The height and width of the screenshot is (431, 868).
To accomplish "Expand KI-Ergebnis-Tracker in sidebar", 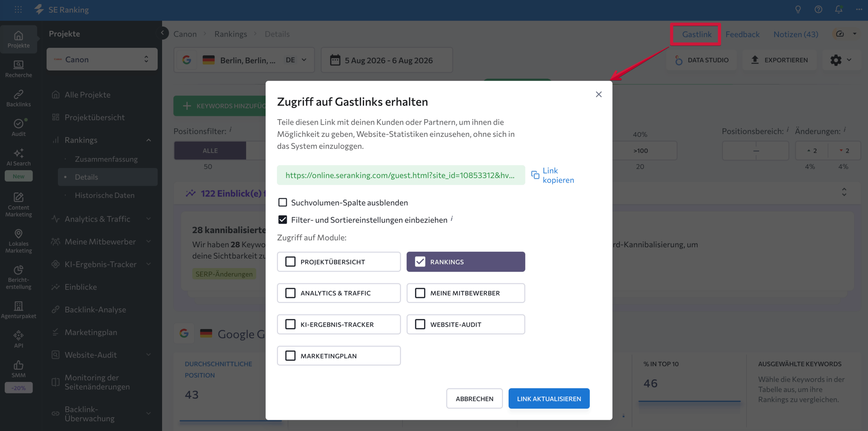I will (x=149, y=264).
